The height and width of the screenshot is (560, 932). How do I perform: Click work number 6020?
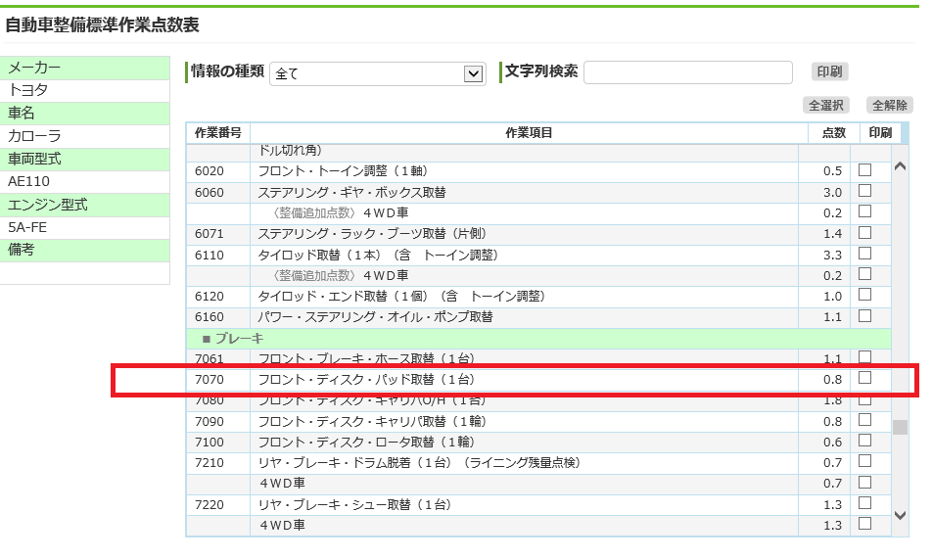[210, 171]
